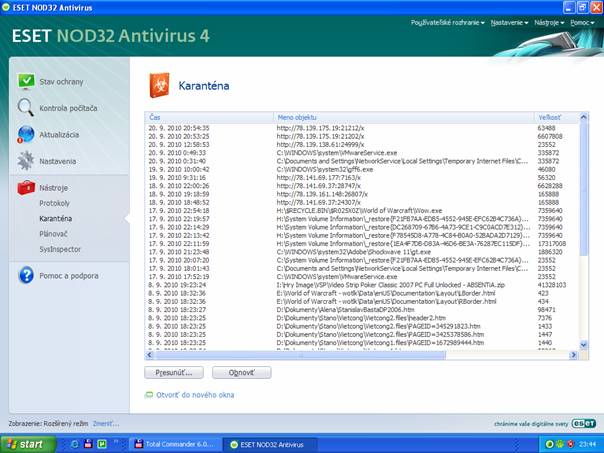The image size is (604, 453).
Task: Click the Presunúť... button
Action: [x=174, y=372]
